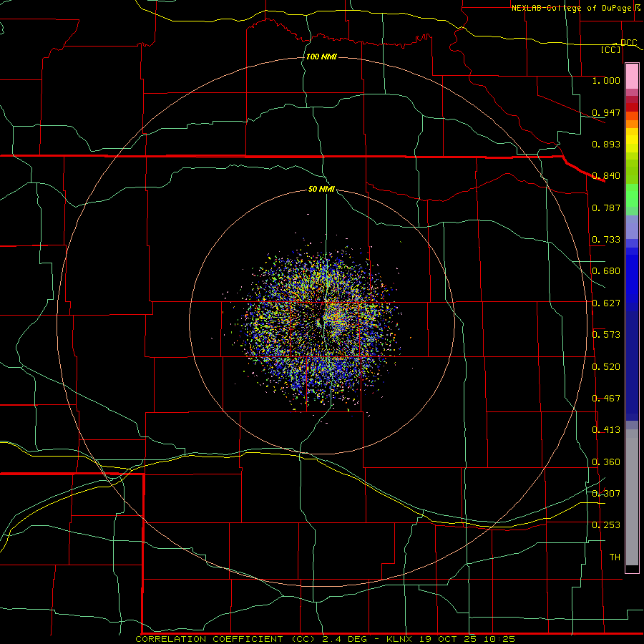Select the 0.360 scale value
Viewport: 644px width, 644px height.
pyautogui.click(x=606, y=462)
